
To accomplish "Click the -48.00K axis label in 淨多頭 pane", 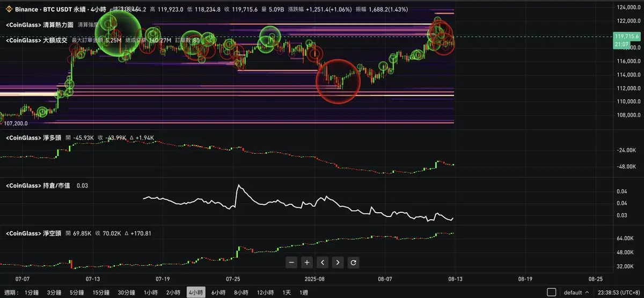I will 626,167.
